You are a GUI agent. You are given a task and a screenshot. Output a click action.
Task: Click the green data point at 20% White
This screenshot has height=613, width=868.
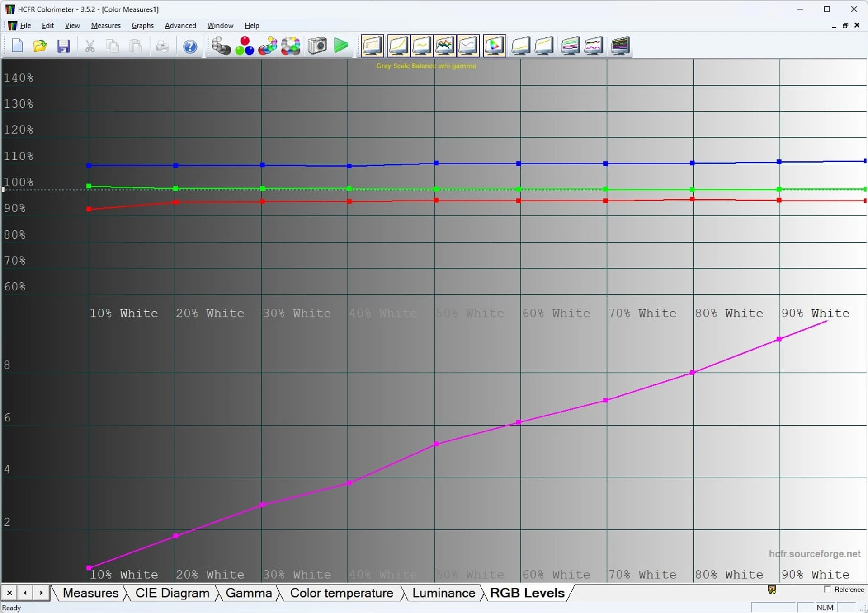point(176,188)
